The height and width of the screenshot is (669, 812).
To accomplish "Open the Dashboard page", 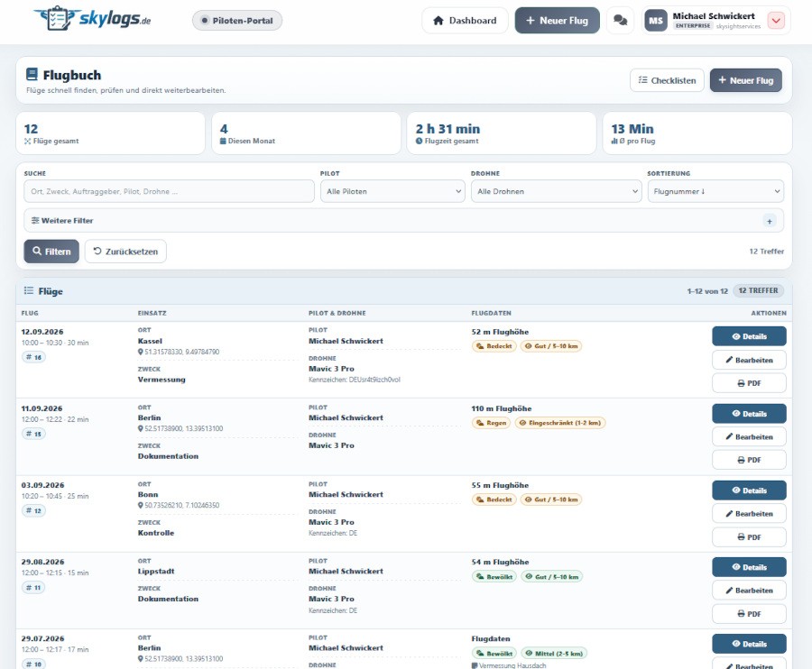I will pos(465,21).
